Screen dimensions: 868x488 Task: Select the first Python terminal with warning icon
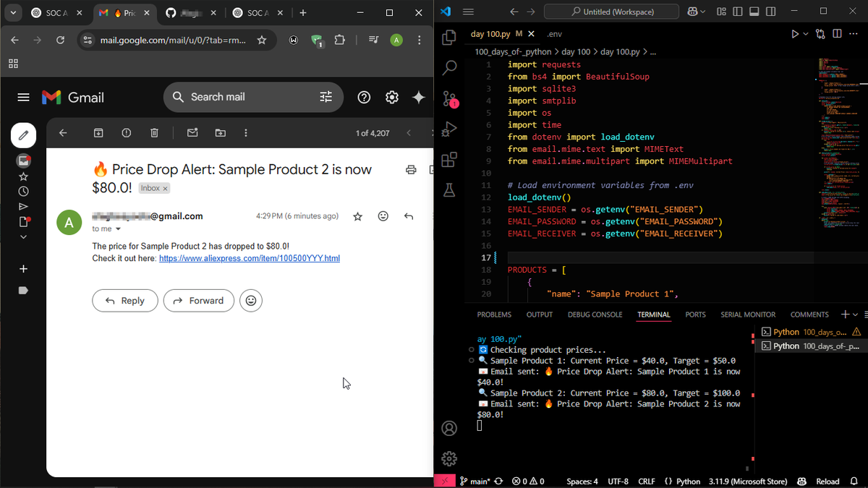point(811,332)
